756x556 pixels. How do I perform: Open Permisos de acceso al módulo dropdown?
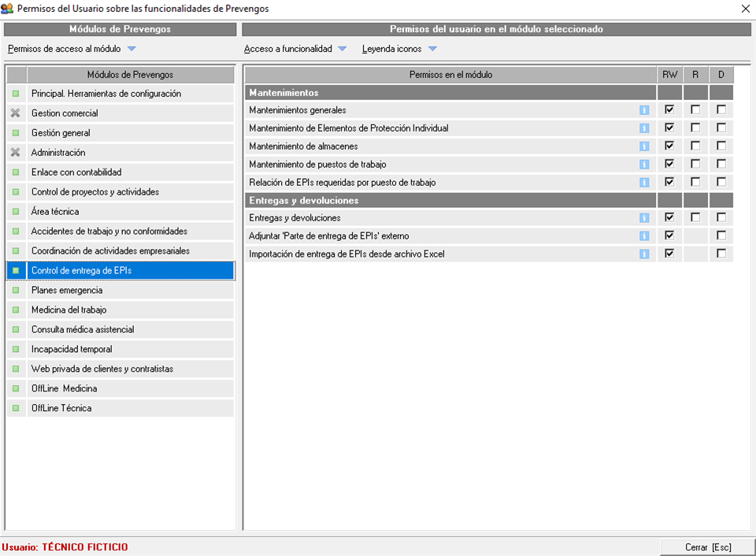(x=132, y=49)
